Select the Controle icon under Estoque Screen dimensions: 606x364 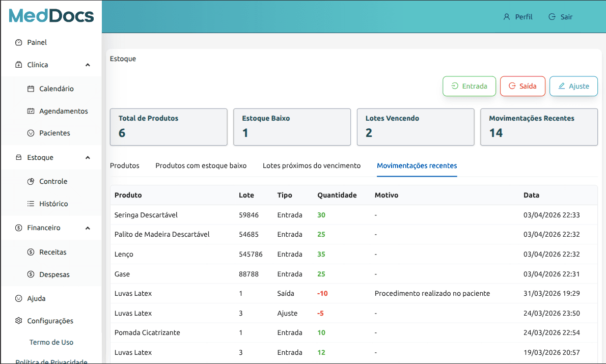pos(30,181)
